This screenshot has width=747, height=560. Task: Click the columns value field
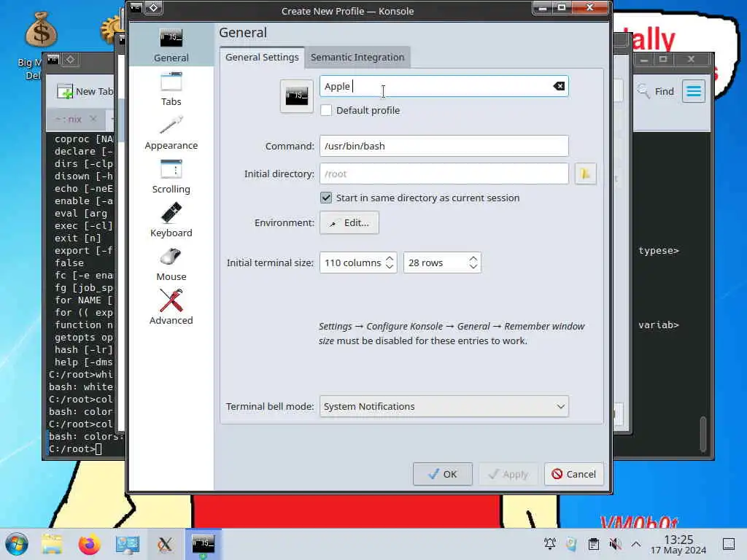[x=352, y=262]
